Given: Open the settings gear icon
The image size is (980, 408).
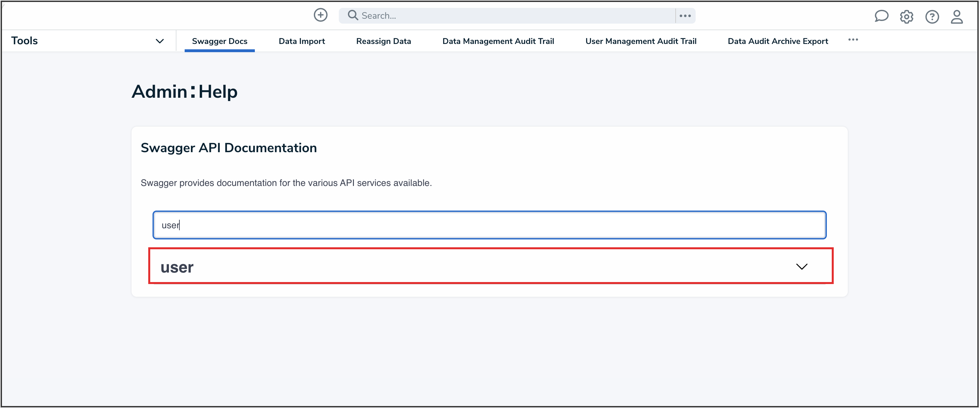Looking at the screenshot, I should point(907,17).
